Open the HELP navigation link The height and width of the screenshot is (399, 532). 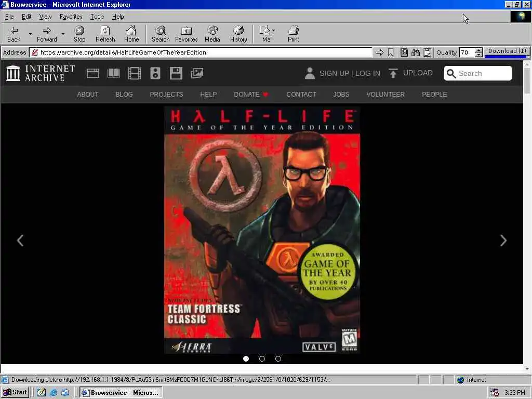208,95
